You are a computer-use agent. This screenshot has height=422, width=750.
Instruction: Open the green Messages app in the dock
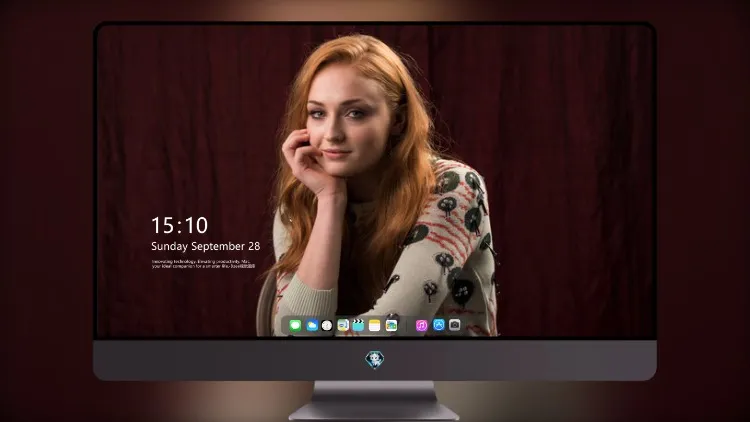(x=295, y=325)
